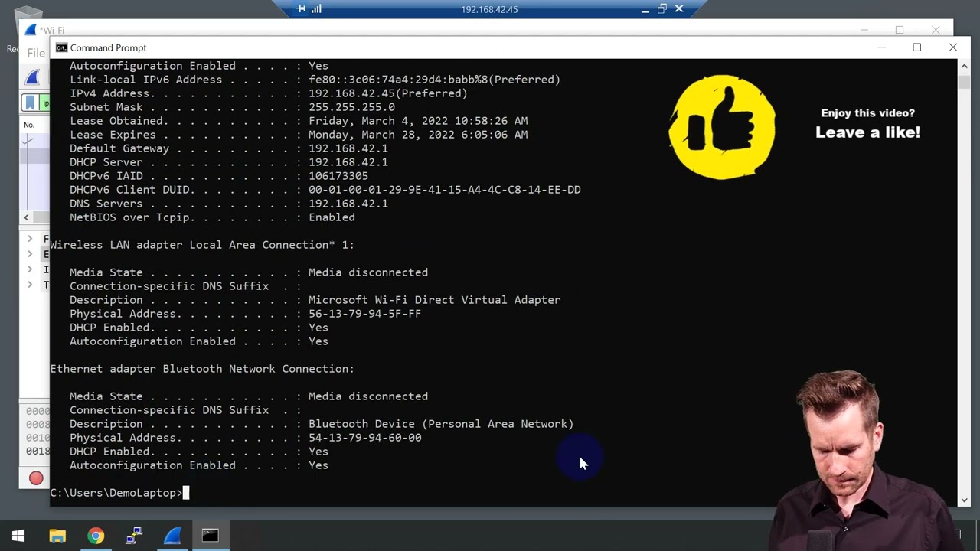Open the Windows Start menu

(x=18, y=536)
